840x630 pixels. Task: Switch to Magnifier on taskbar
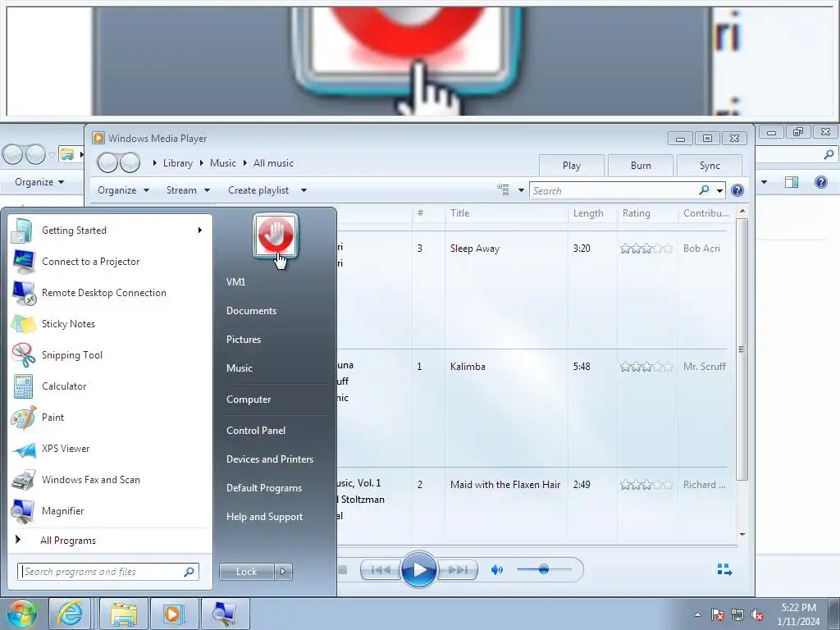tap(224, 614)
